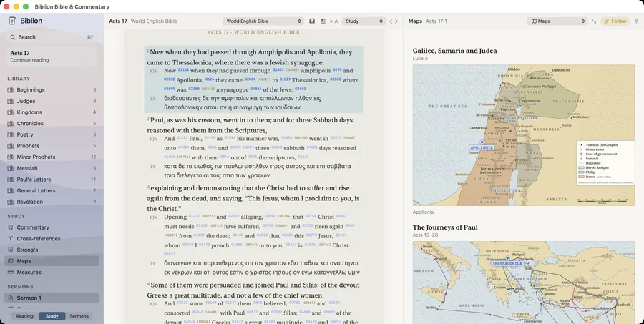Open the Poetry library section
Viewport: 644px width, 324px height.
click(52, 134)
